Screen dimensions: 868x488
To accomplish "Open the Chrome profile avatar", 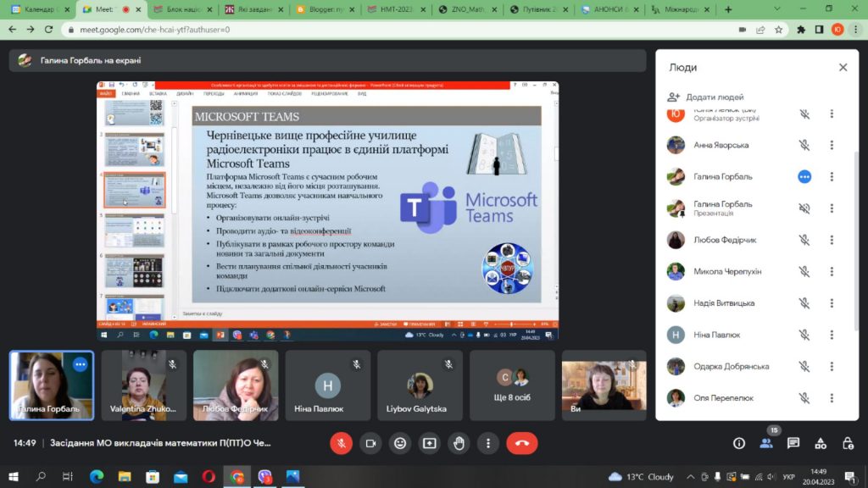I will coord(837,30).
